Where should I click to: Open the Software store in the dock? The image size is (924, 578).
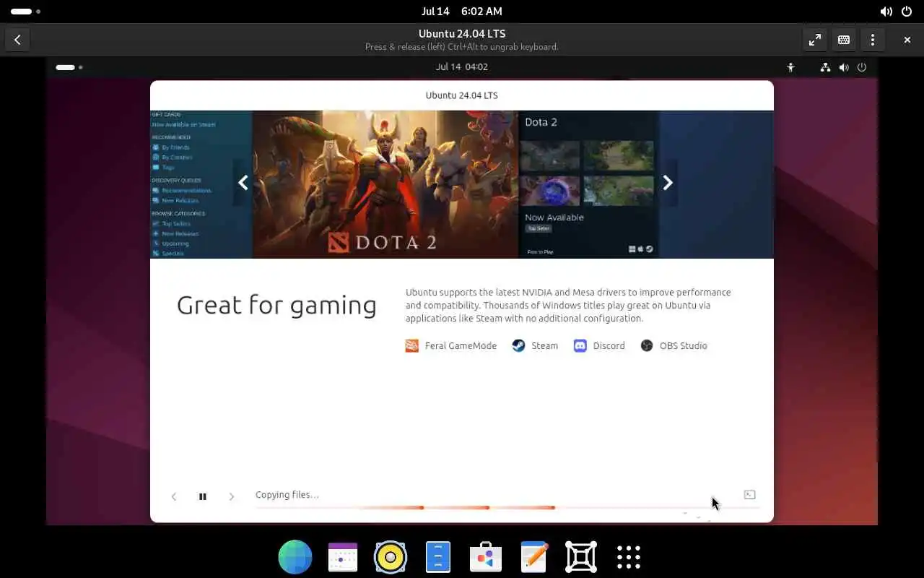tap(486, 557)
